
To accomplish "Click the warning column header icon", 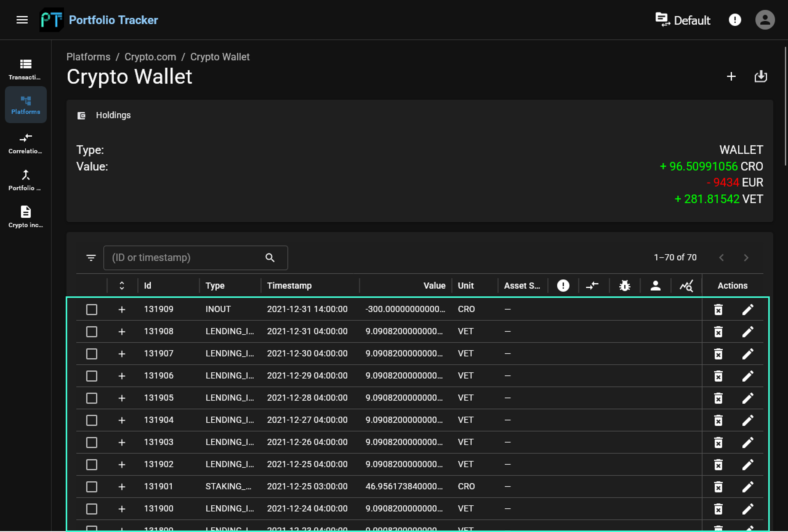I will (x=563, y=286).
